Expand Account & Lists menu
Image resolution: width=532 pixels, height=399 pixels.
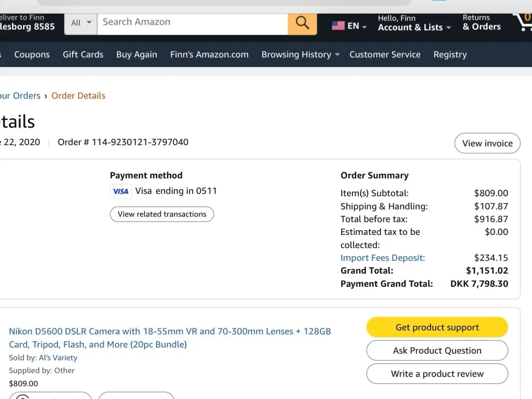414,23
